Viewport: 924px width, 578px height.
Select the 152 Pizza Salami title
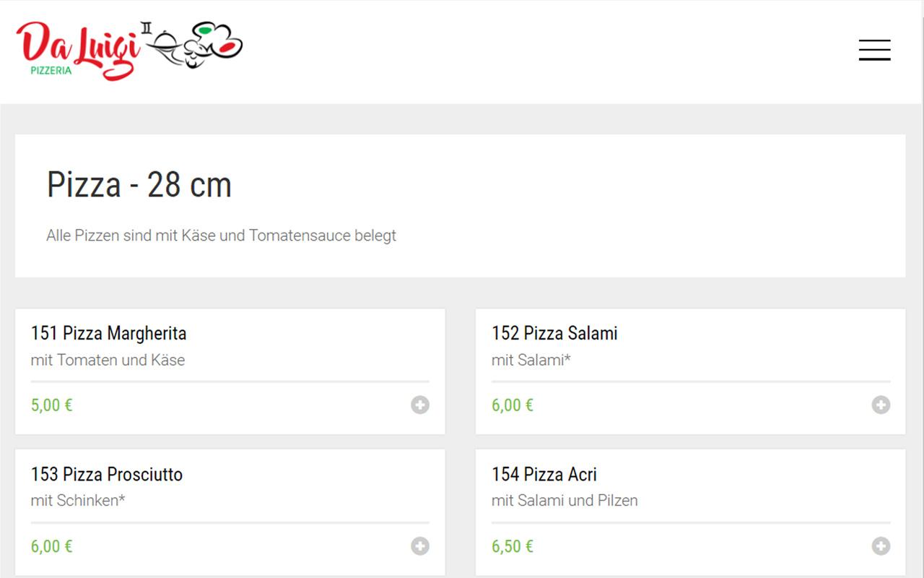pos(554,333)
